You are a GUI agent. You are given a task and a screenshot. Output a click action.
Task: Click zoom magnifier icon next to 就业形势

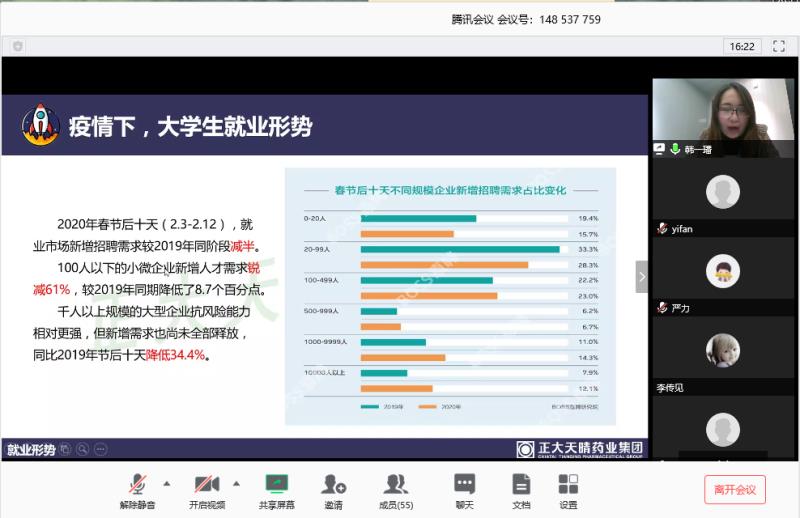(83, 449)
